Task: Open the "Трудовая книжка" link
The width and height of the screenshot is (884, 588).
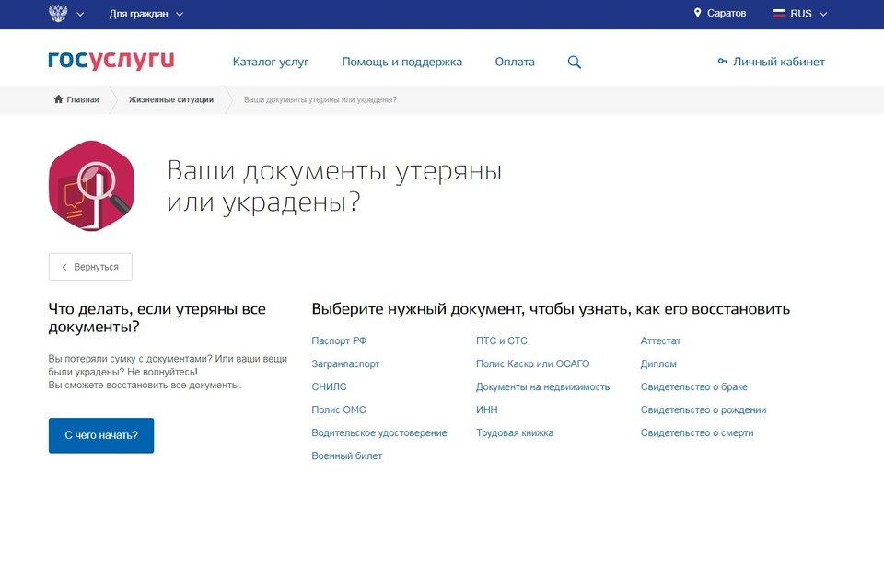Action: (x=514, y=433)
